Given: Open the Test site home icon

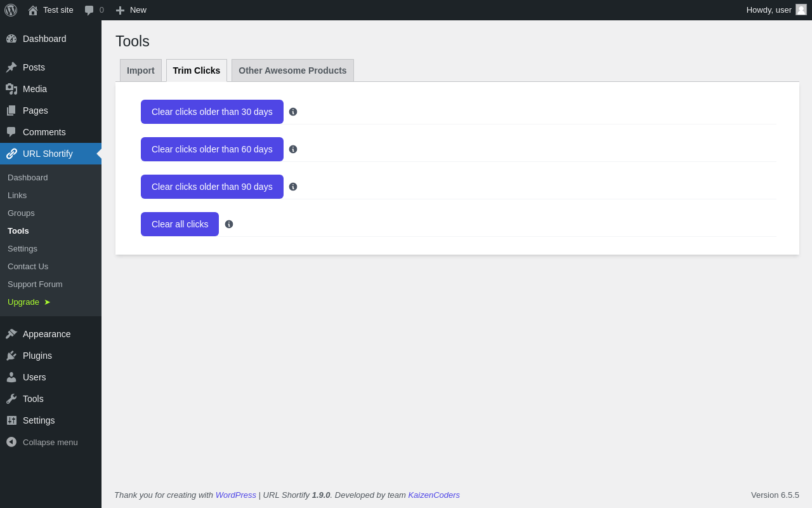Looking at the screenshot, I should click(x=33, y=10).
